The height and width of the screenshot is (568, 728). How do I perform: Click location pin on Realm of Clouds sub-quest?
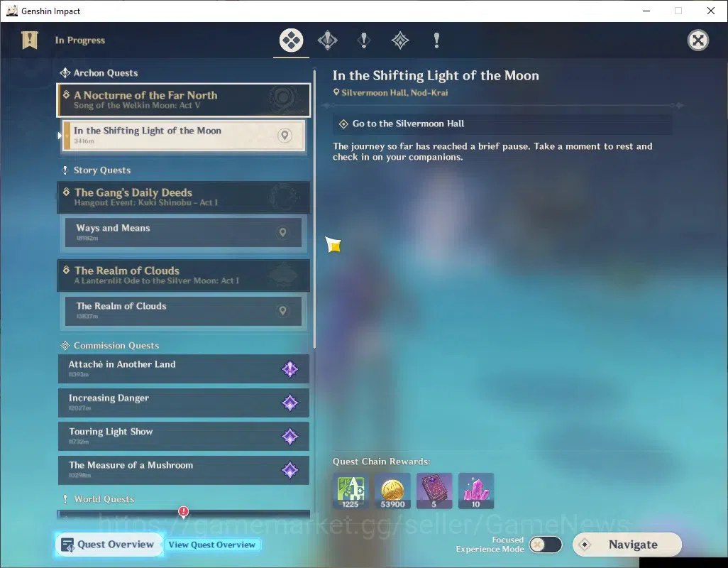pos(282,310)
